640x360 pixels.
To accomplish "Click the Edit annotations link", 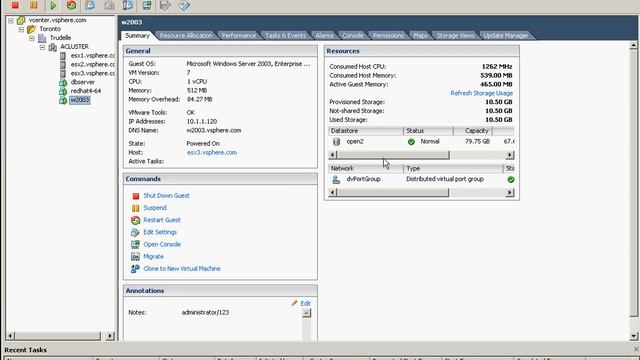I will [305, 303].
